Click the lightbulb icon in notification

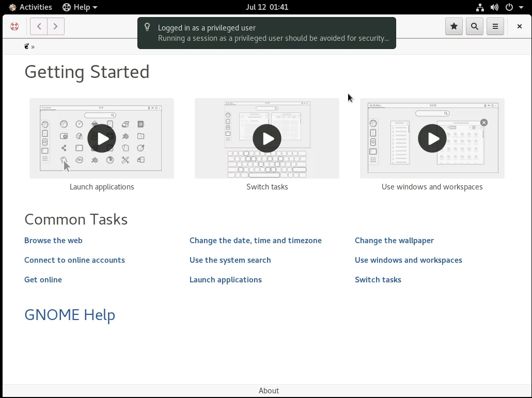pos(147,27)
